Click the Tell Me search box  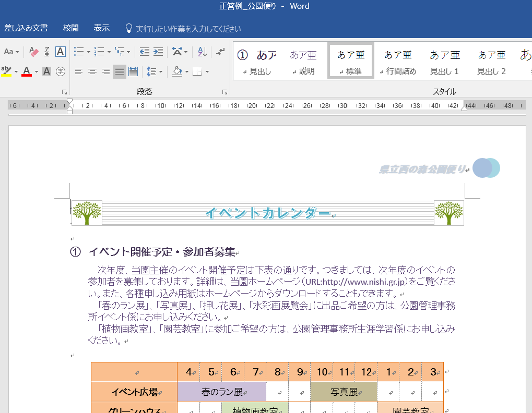pos(188,29)
